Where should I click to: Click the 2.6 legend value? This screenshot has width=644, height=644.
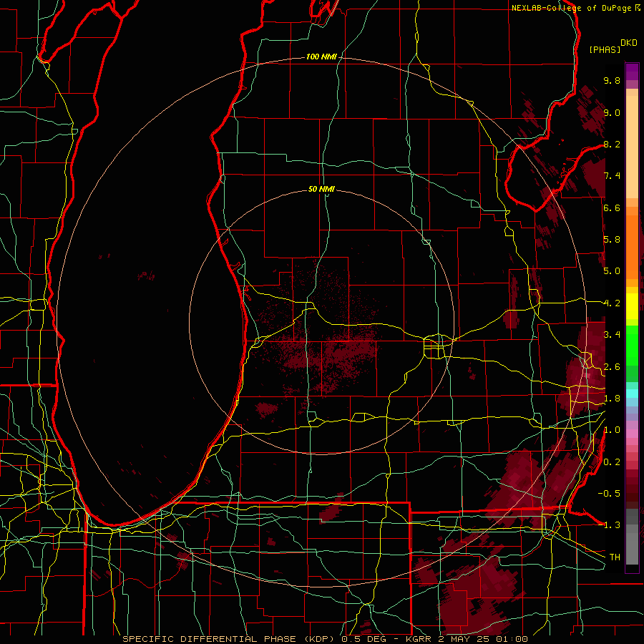click(x=612, y=367)
